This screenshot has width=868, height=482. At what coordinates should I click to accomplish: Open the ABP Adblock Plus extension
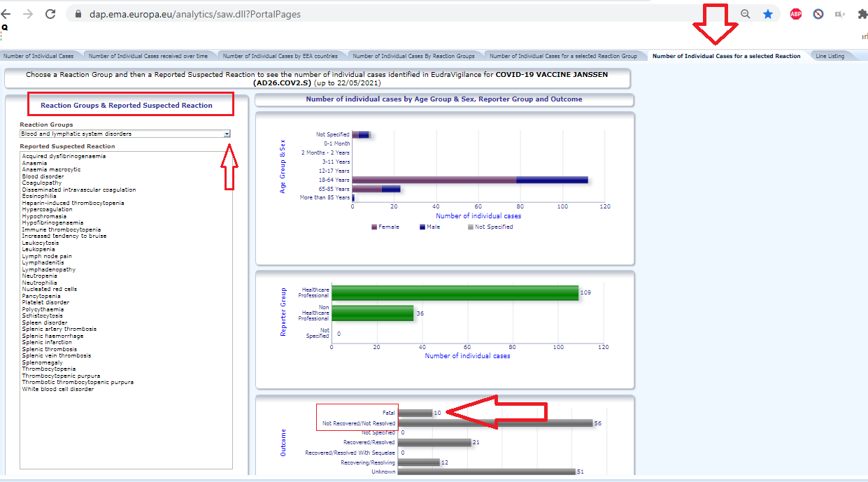[x=795, y=14]
